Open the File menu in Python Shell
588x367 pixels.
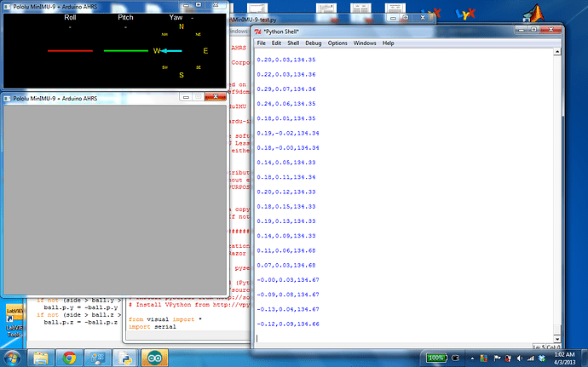(262, 43)
